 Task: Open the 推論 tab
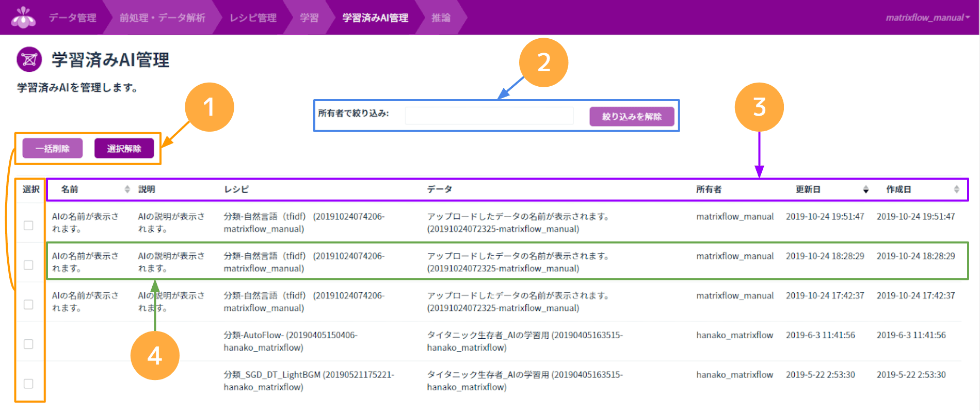click(441, 18)
